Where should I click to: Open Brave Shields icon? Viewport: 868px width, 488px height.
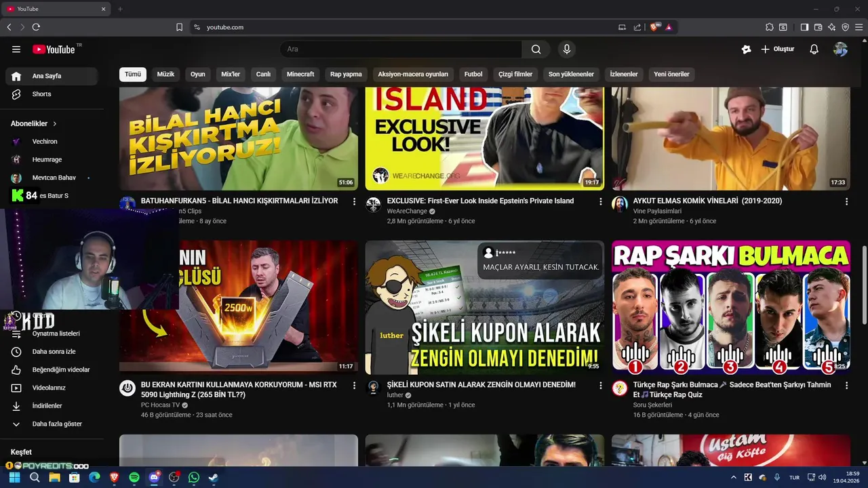[x=654, y=27]
